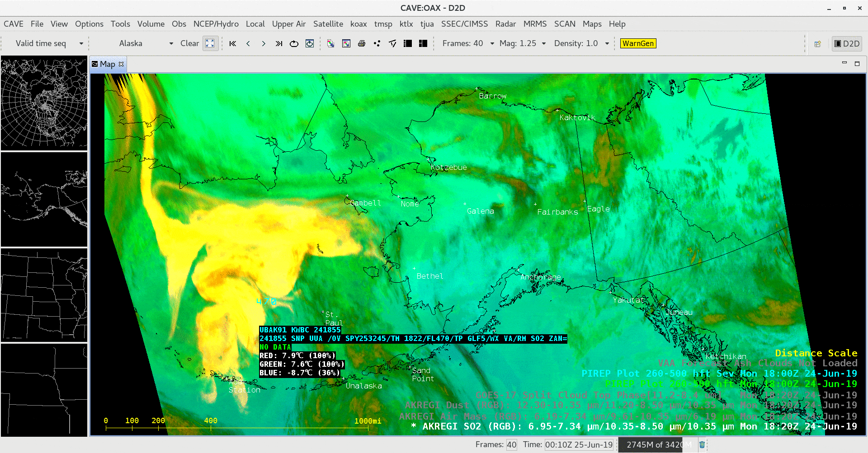
Task: Open loop properties icon
Action: point(310,43)
